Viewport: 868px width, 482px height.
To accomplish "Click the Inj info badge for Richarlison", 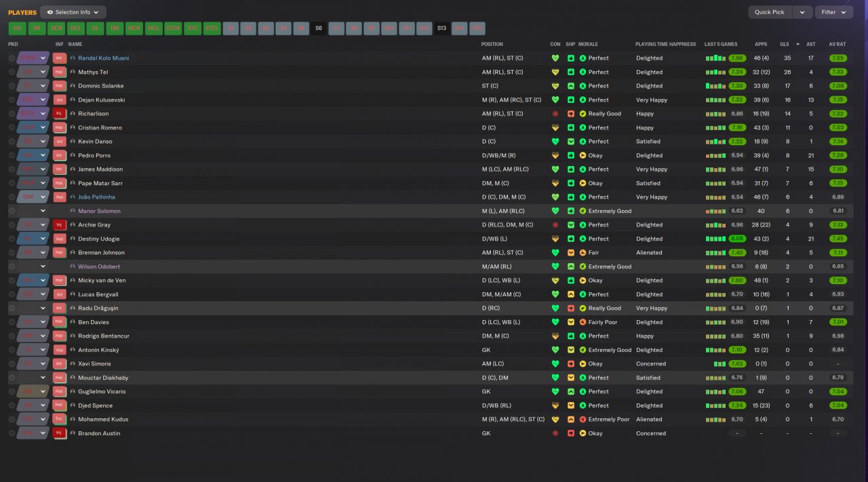I will [x=60, y=114].
